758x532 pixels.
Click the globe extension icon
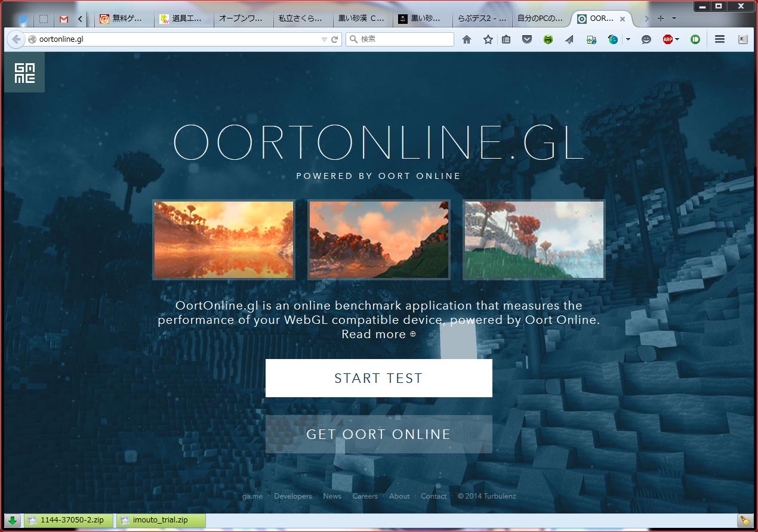(x=613, y=39)
